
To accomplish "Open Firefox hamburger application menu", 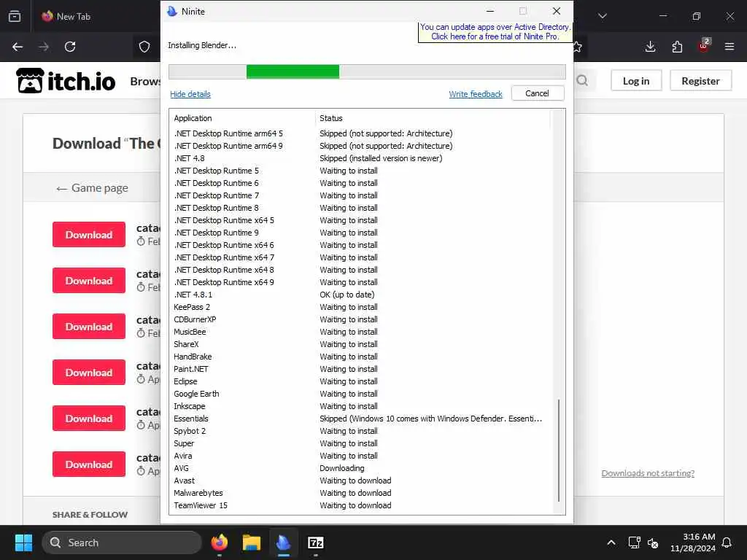I will [729, 47].
